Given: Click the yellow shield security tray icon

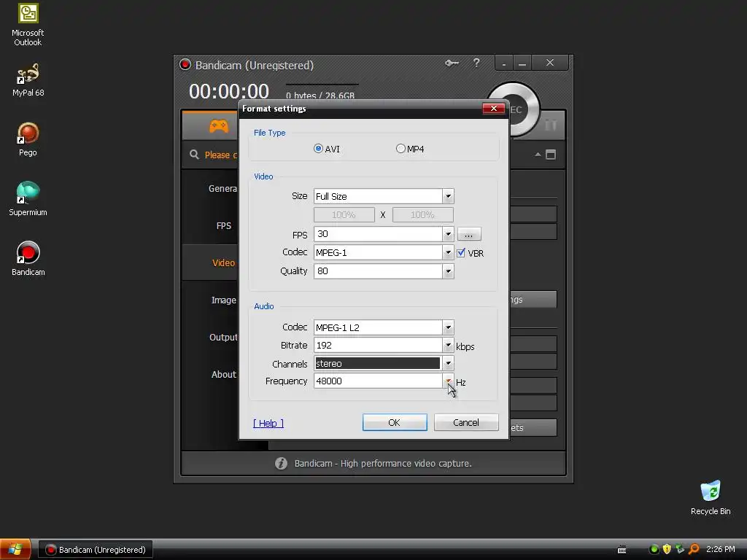Looking at the screenshot, I should [x=667, y=549].
